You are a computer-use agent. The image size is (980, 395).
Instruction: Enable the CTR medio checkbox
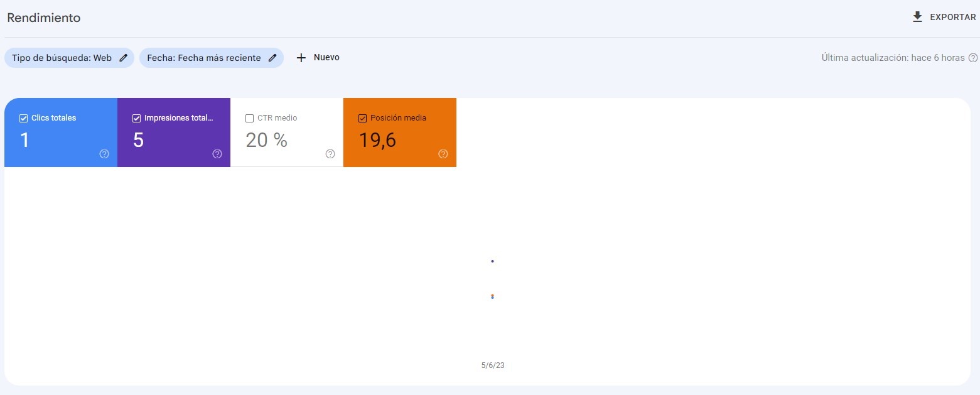click(249, 117)
